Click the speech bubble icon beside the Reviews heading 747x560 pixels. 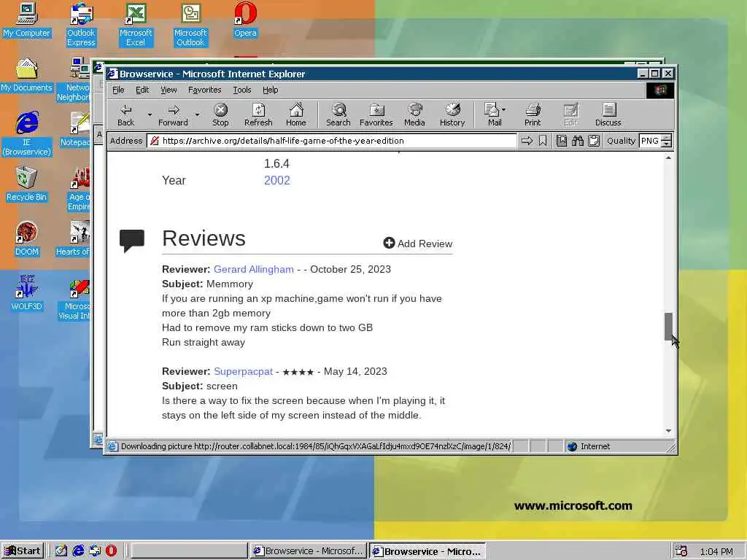(132, 241)
